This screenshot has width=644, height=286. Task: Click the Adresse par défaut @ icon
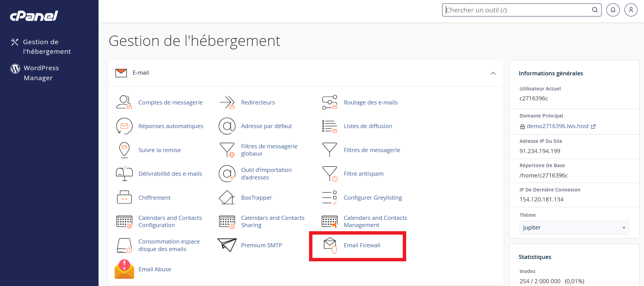click(227, 126)
